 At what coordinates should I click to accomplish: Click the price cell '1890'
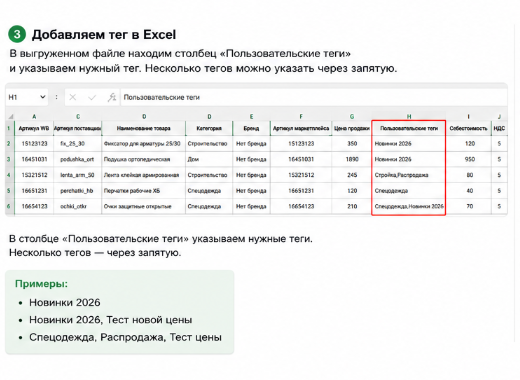352,159
